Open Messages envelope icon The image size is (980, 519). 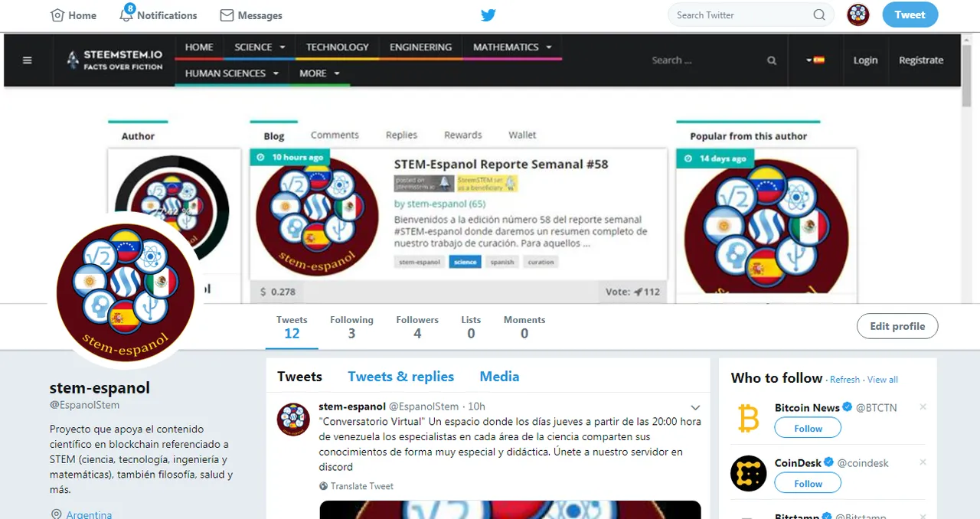pyautogui.click(x=227, y=15)
